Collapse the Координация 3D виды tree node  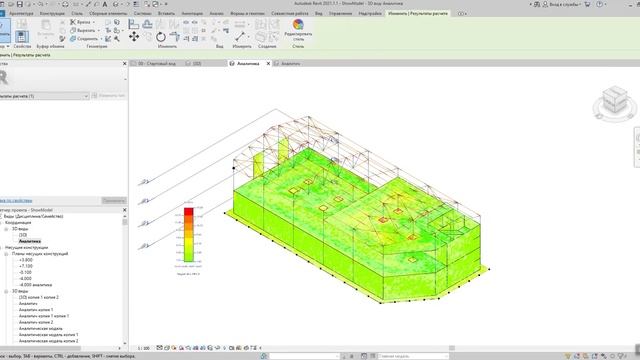click(x=6, y=229)
